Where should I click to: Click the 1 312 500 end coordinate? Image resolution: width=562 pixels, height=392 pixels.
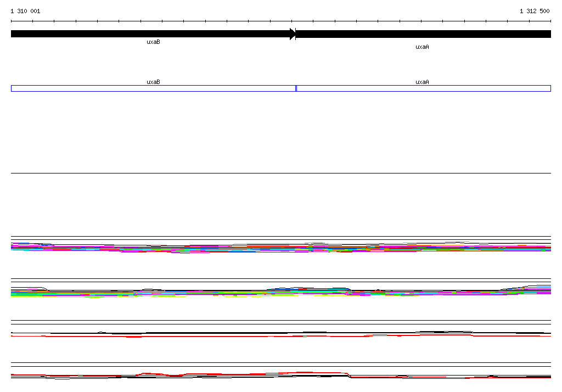point(535,11)
